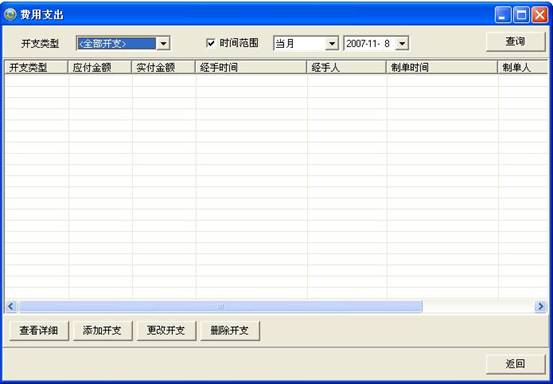This screenshot has height=384, width=553.
Task: Maximize the 费用支出 window
Action: pyautogui.click(x=521, y=15)
